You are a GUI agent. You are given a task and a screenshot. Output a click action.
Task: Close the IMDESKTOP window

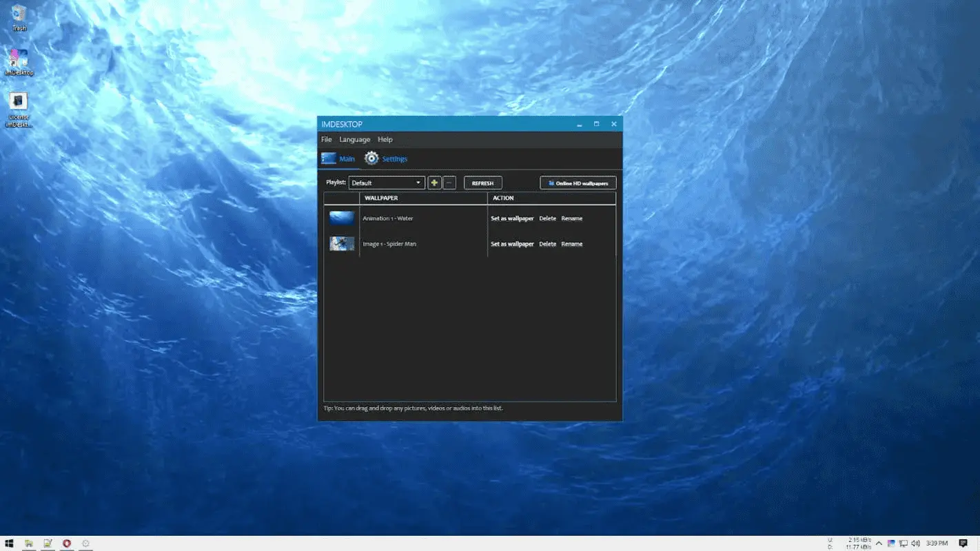(613, 124)
